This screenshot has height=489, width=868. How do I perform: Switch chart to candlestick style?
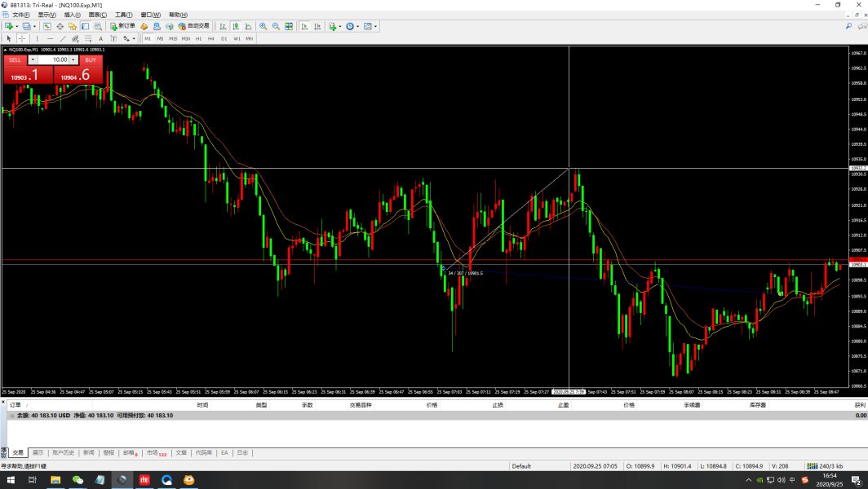coord(235,26)
